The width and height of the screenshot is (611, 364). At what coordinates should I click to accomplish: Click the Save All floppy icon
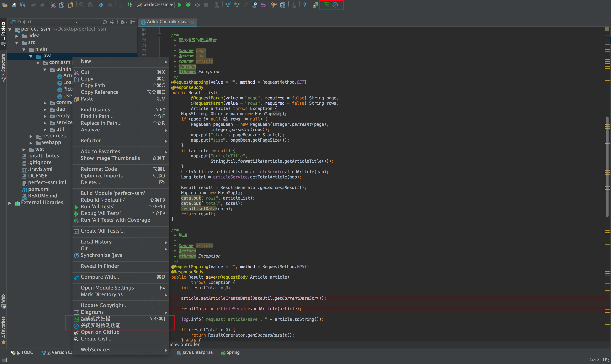click(14, 5)
